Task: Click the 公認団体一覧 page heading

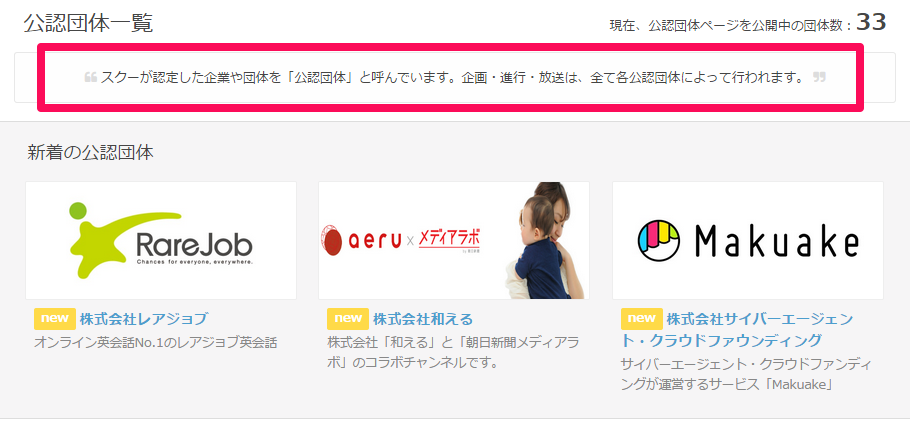Action: click(x=88, y=23)
